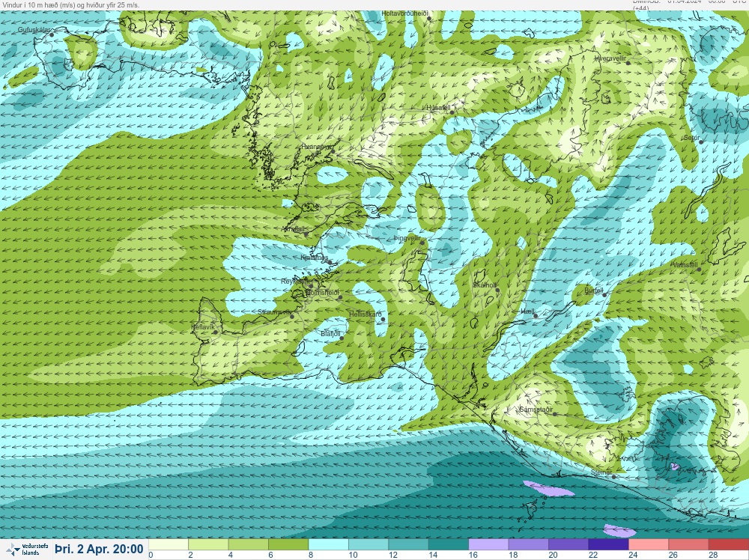Select the 0–2 m/s pale legend swatch
This screenshot has height=560, width=749.
point(169,545)
